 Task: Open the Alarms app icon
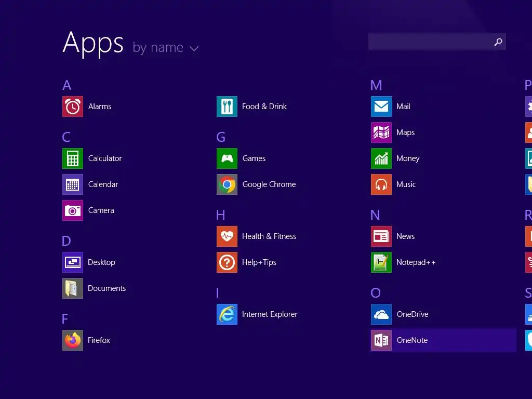pyautogui.click(x=73, y=107)
